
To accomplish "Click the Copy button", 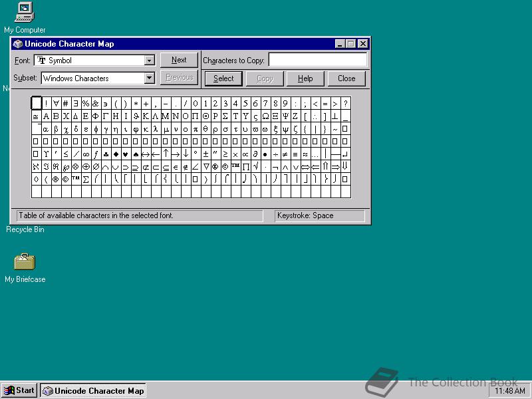I will click(x=265, y=78).
